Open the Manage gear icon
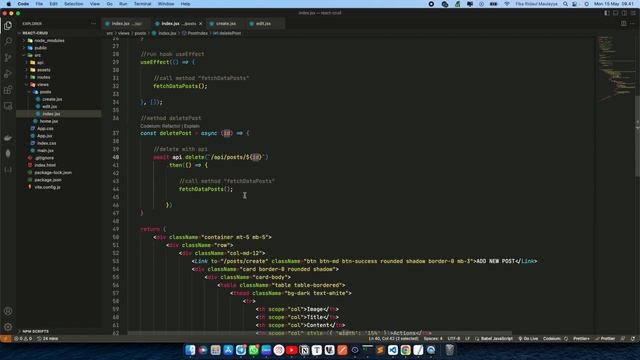640x360 pixels. pos(8,327)
